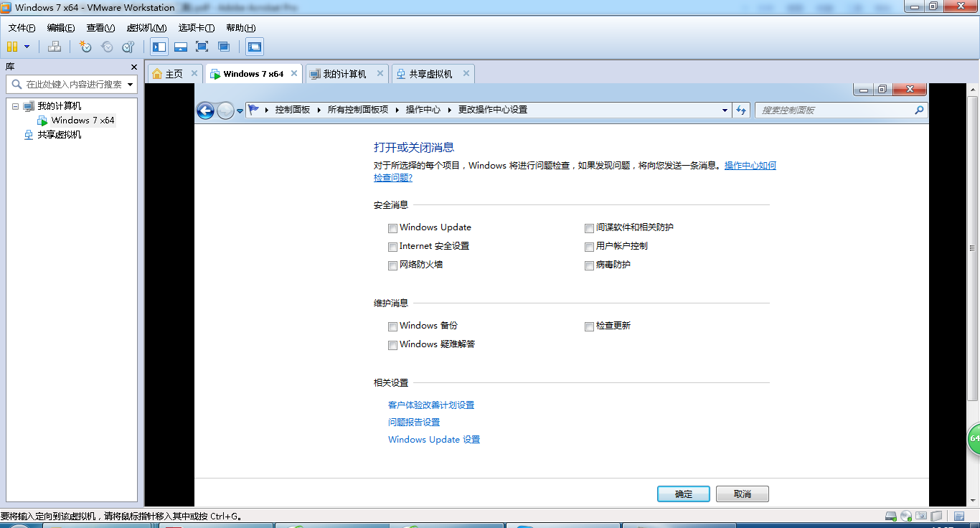
Task: Open the 虚拟机(M) menu
Action: pos(146,28)
